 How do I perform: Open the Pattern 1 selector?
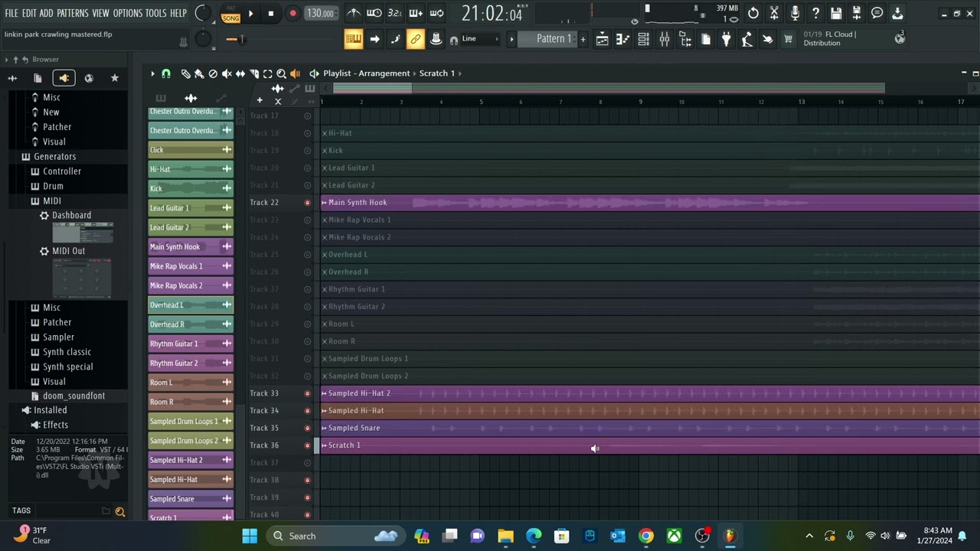pos(547,39)
